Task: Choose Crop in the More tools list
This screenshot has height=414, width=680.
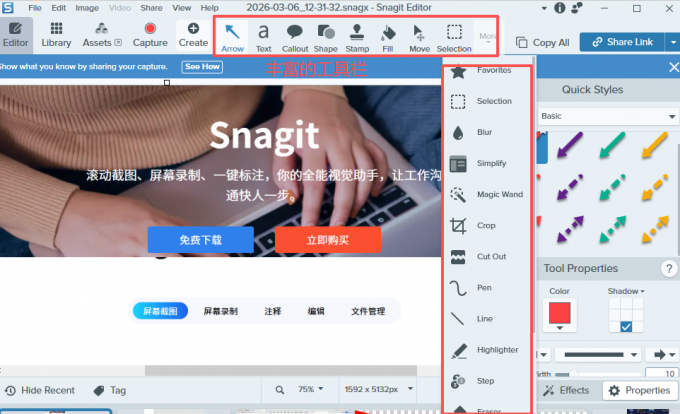Action: click(x=487, y=225)
